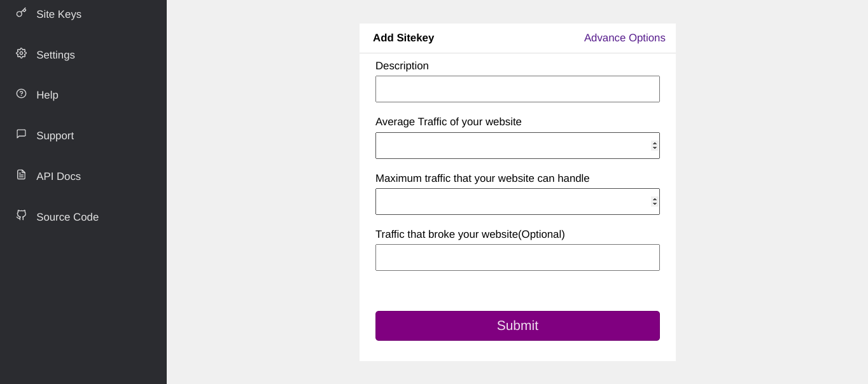Open the Help sidebar label
Screen dimensions: 868x384
[47, 95]
